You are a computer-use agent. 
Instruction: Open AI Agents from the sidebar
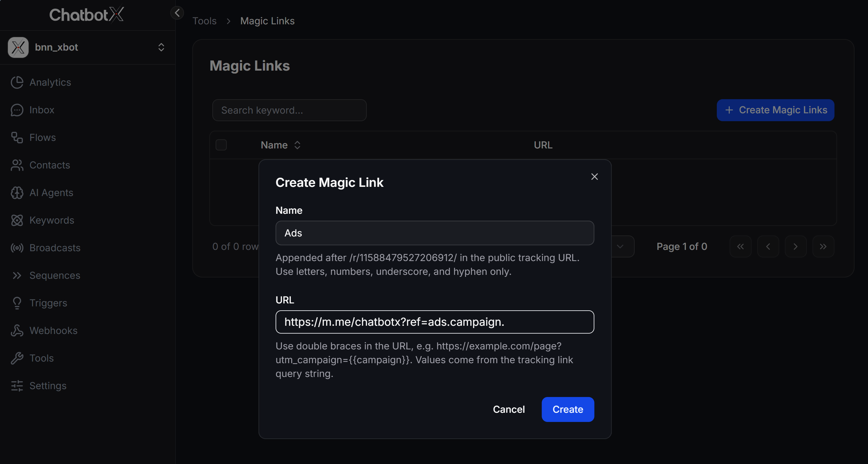[51, 193]
